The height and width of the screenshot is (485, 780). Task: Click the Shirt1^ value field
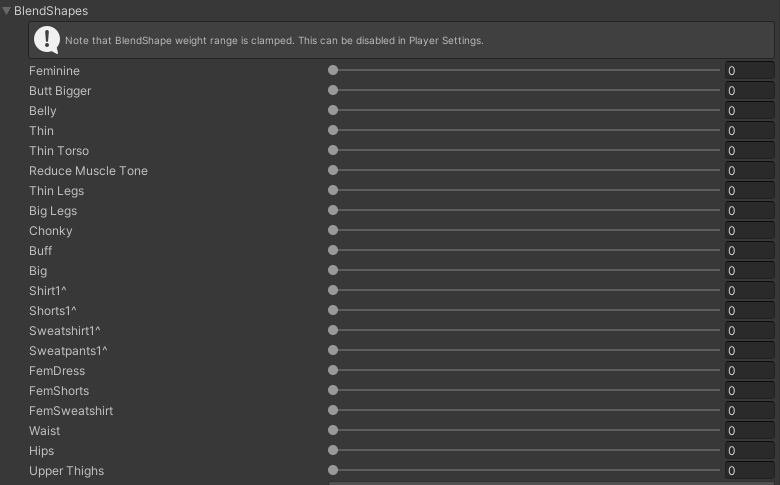point(749,291)
